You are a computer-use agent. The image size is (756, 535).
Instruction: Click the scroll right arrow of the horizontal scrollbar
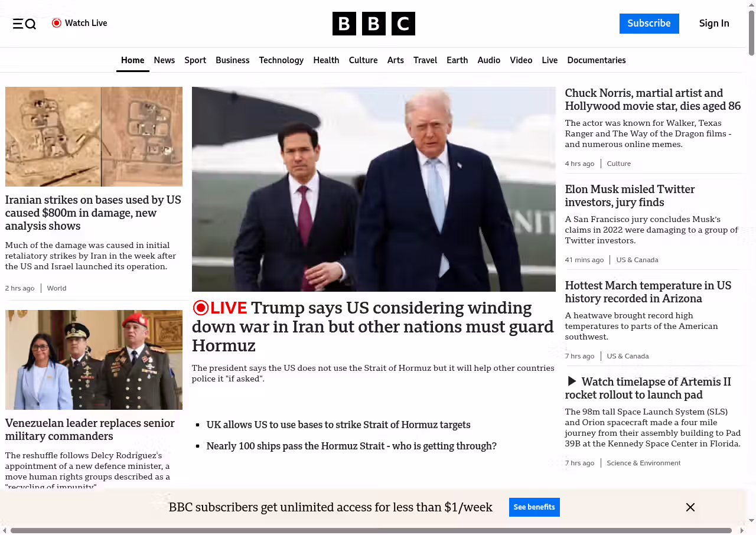pyautogui.click(x=745, y=530)
